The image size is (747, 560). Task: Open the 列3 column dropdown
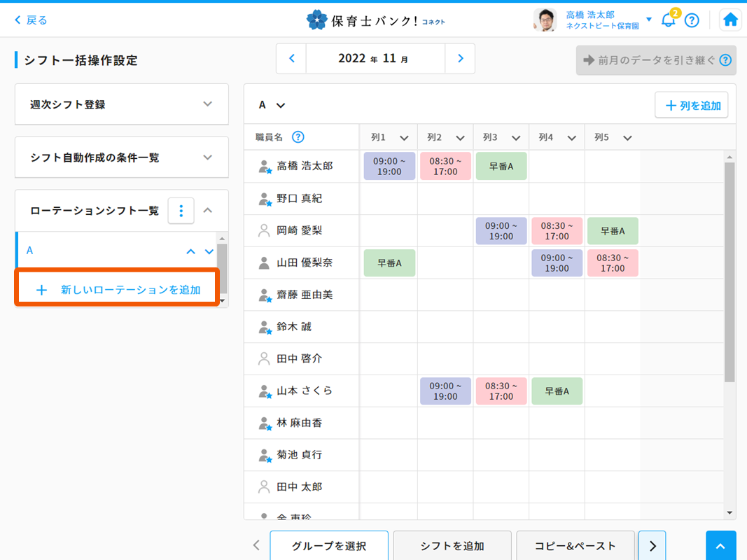515,138
